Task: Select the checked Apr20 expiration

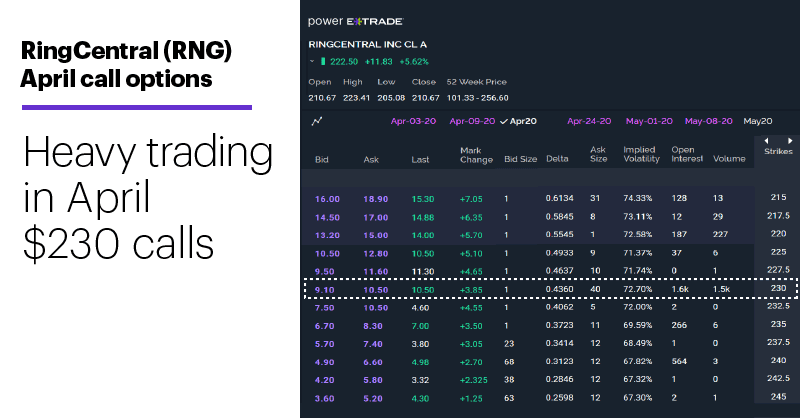Action: [x=518, y=121]
